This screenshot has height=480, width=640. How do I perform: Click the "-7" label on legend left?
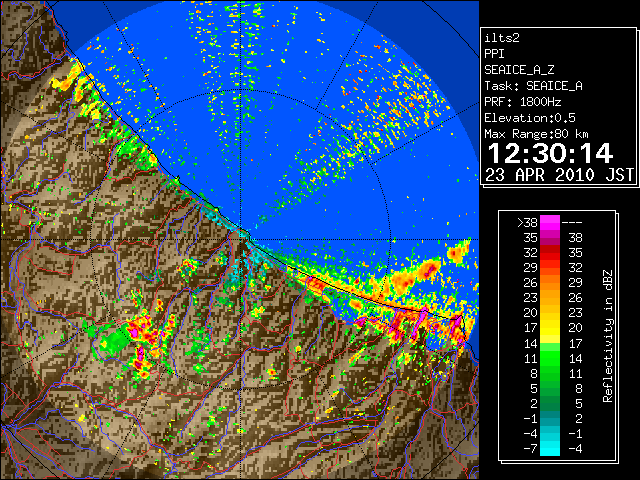[530, 449]
